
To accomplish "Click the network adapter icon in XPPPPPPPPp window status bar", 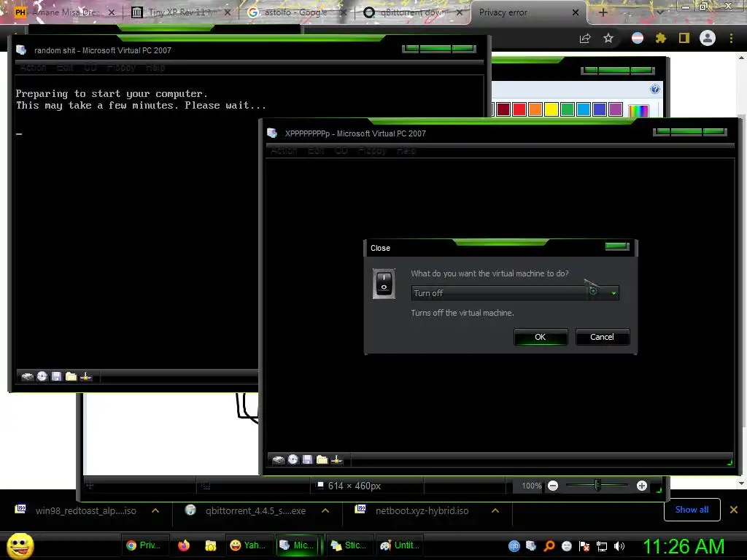I will pos(337,459).
